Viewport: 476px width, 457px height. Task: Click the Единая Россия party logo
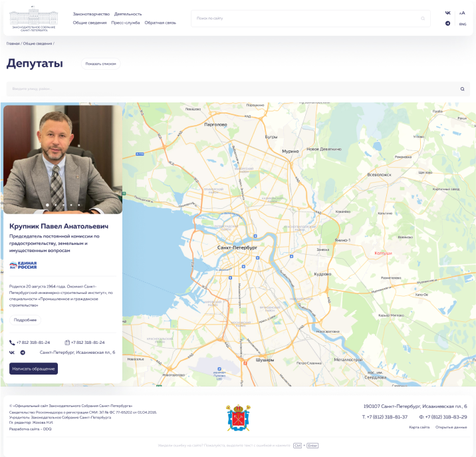click(x=23, y=265)
